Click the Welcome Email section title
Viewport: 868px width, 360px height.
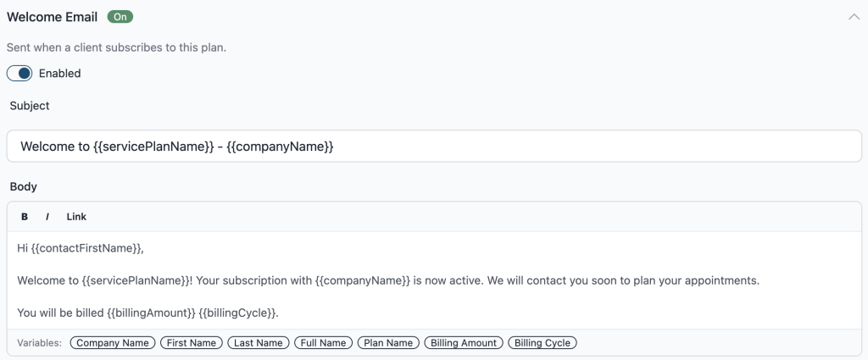(52, 17)
